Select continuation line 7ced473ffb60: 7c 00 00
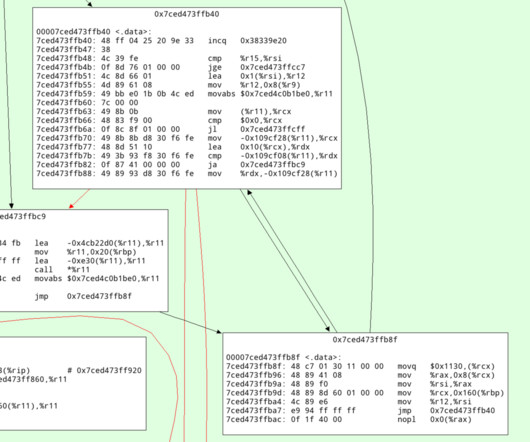Screen dimensions: 530x442 (87, 102)
